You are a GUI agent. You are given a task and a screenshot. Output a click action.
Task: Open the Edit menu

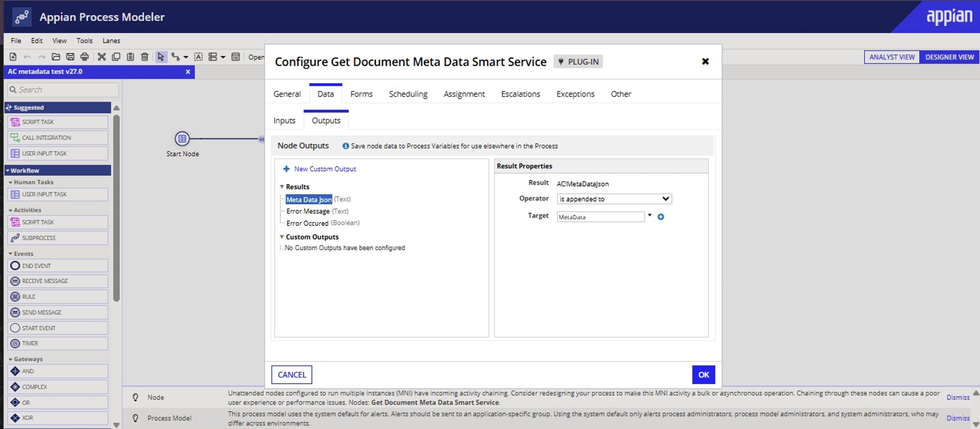pyautogui.click(x=36, y=40)
